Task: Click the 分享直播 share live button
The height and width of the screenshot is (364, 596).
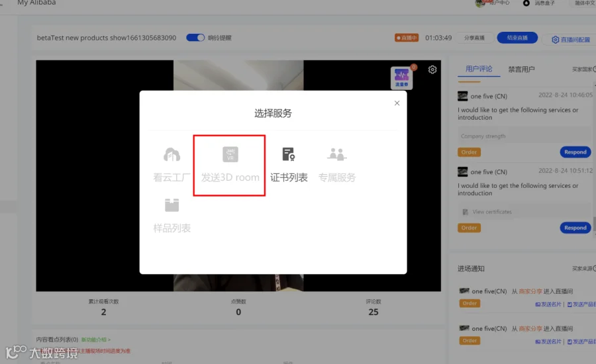Action: coord(474,38)
